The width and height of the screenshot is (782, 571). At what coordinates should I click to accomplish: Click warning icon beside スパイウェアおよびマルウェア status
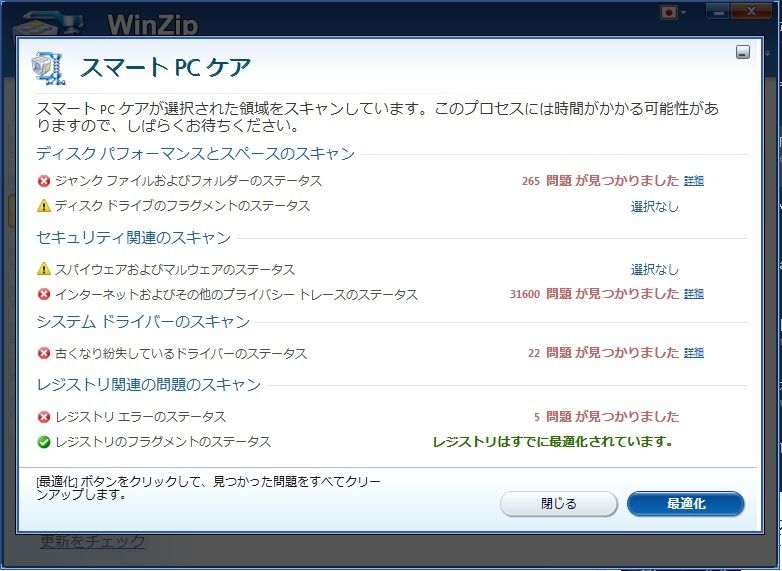[x=44, y=269]
